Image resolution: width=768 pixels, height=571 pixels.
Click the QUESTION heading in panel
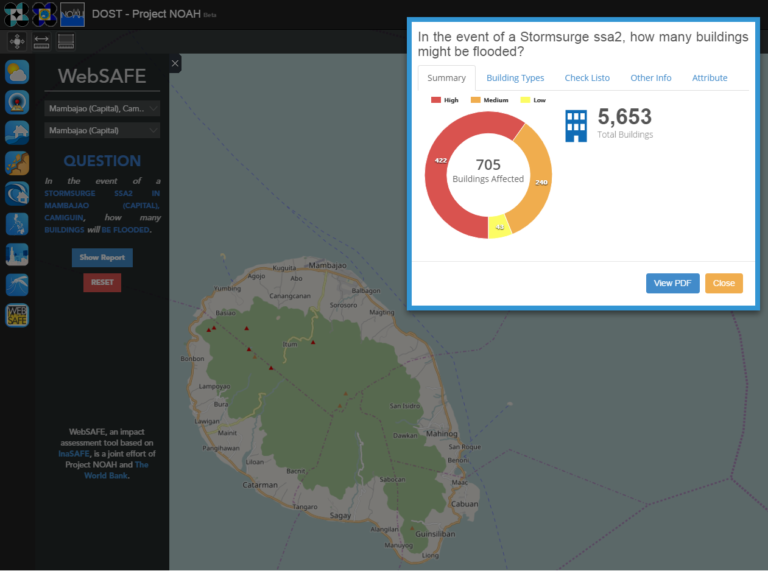click(102, 161)
